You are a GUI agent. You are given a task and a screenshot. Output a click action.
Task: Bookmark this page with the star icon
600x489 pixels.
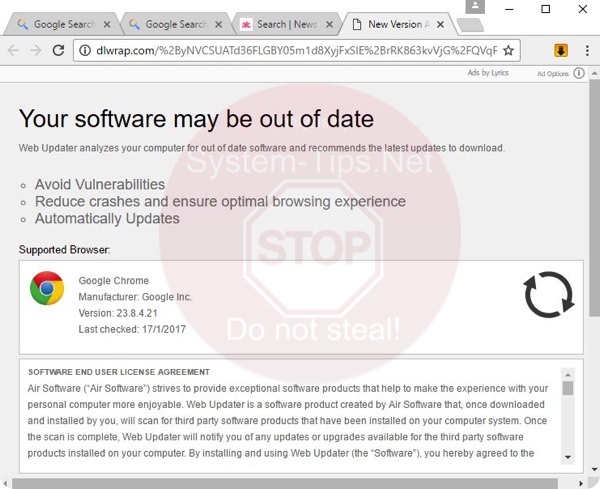[x=508, y=50]
